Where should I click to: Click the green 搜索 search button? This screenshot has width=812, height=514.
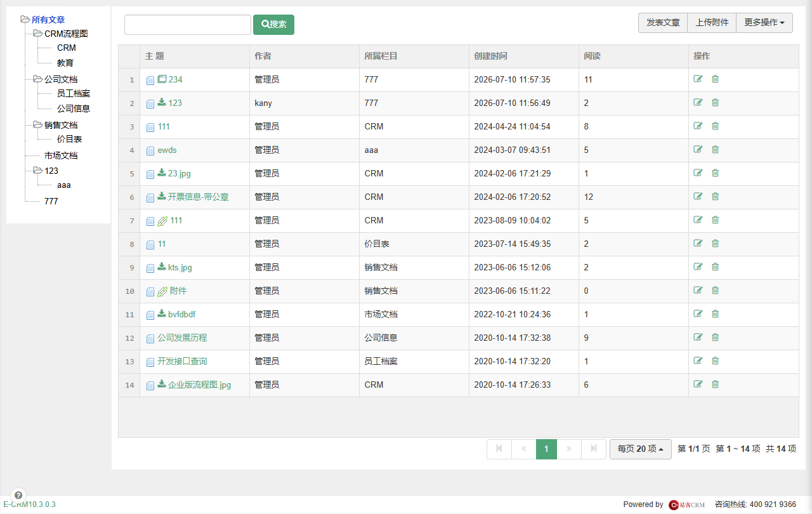273,25
